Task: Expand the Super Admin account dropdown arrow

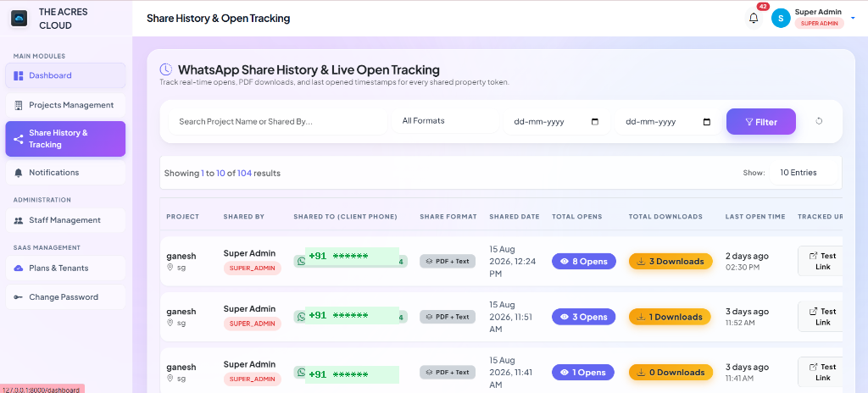Action: (x=853, y=17)
